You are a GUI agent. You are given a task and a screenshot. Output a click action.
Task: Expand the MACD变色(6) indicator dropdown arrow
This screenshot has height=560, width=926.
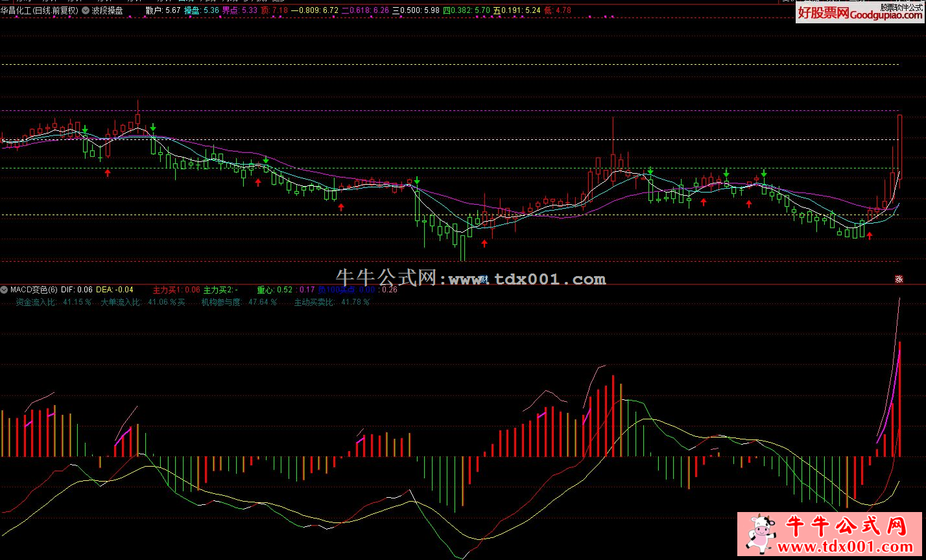coord(5,290)
